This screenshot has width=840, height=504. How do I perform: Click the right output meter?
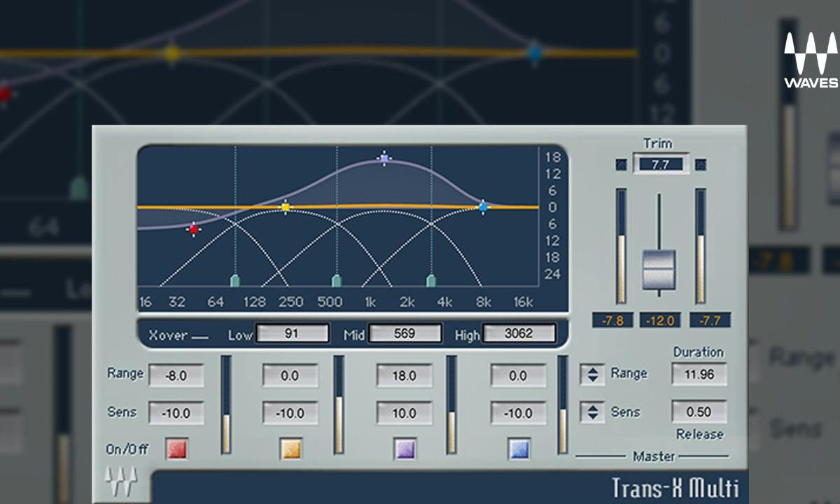[x=701, y=246]
